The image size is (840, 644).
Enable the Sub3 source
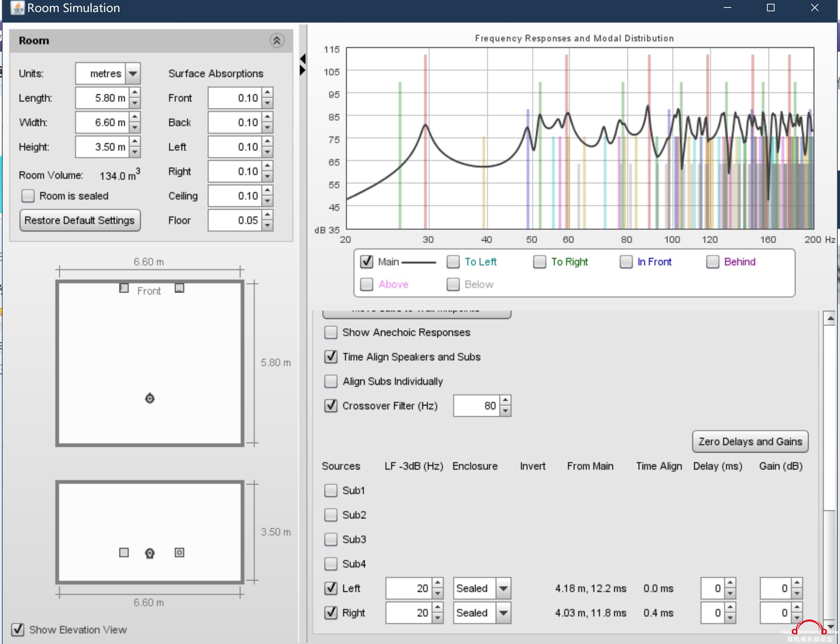click(x=331, y=539)
